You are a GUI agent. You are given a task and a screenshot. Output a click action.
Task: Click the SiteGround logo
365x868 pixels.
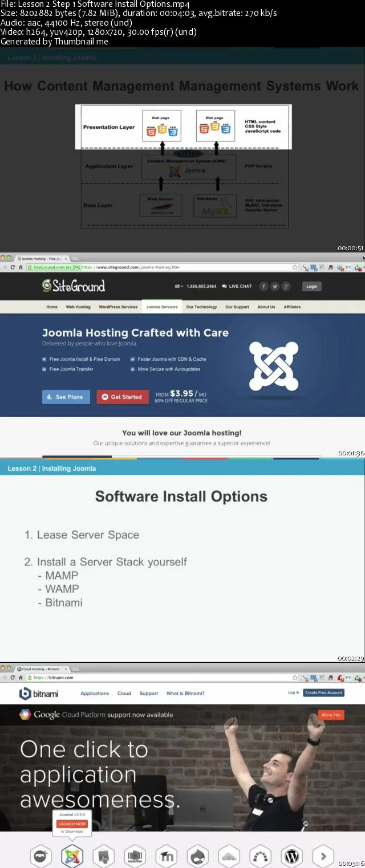(74, 286)
